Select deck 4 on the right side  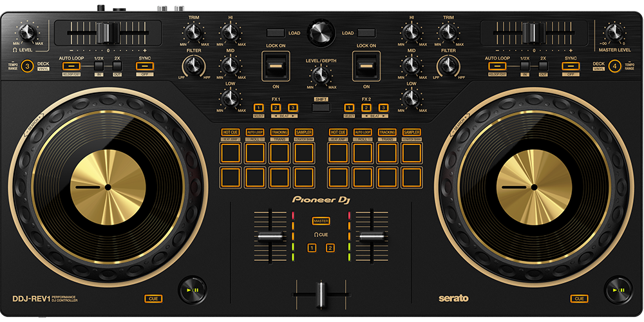tap(616, 66)
